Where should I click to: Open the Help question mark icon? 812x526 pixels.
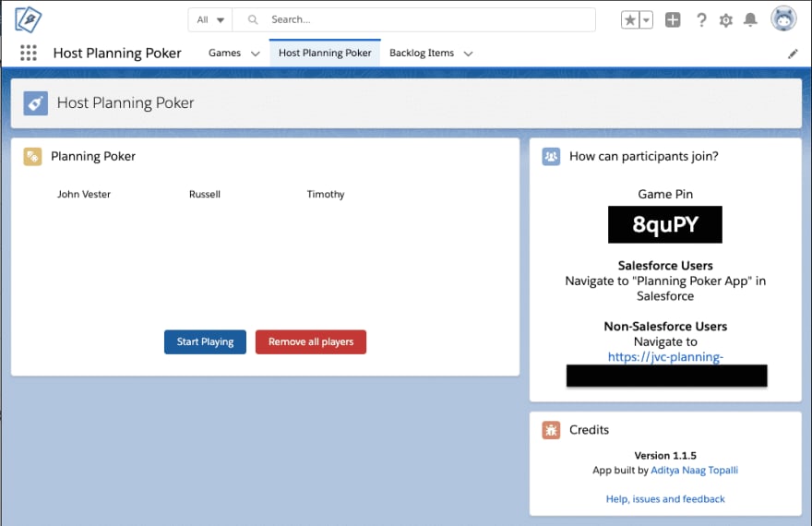click(701, 20)
